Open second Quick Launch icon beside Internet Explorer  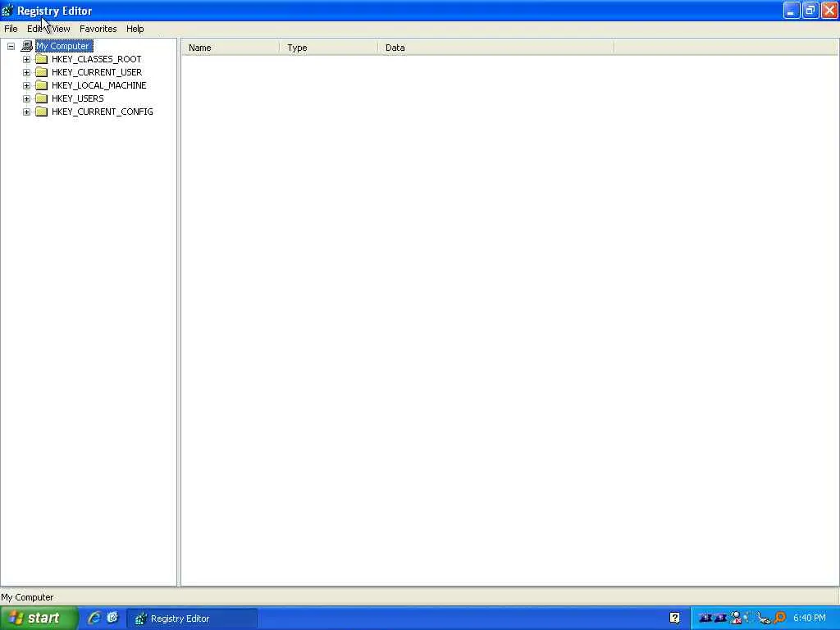click(112, 618)
